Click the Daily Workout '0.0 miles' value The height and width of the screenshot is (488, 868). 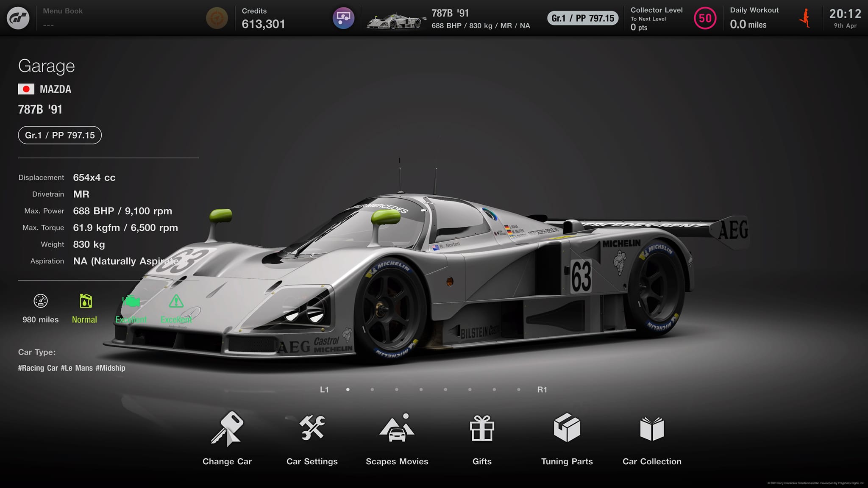click(x=748, y=25)
